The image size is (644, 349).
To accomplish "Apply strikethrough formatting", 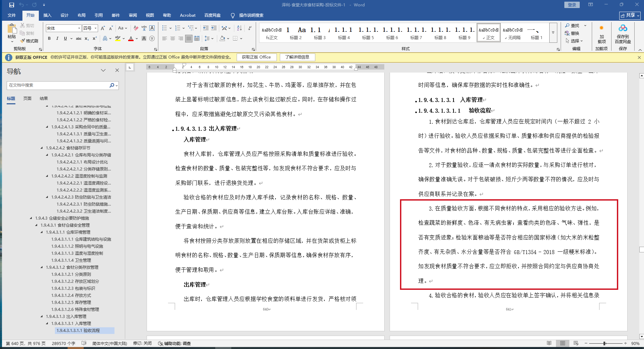I will (x=79, y=38).
